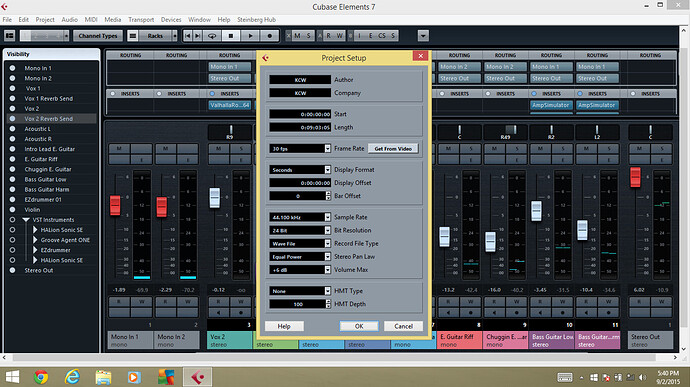Click the Vox 2 white fader handle
The height and width of the screenshot is (387, 690).
[215, 198]
